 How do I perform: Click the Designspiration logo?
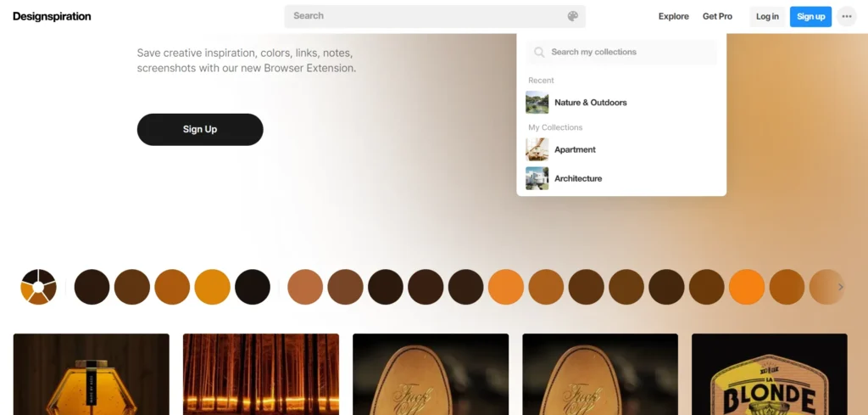[x=52, y=17]
